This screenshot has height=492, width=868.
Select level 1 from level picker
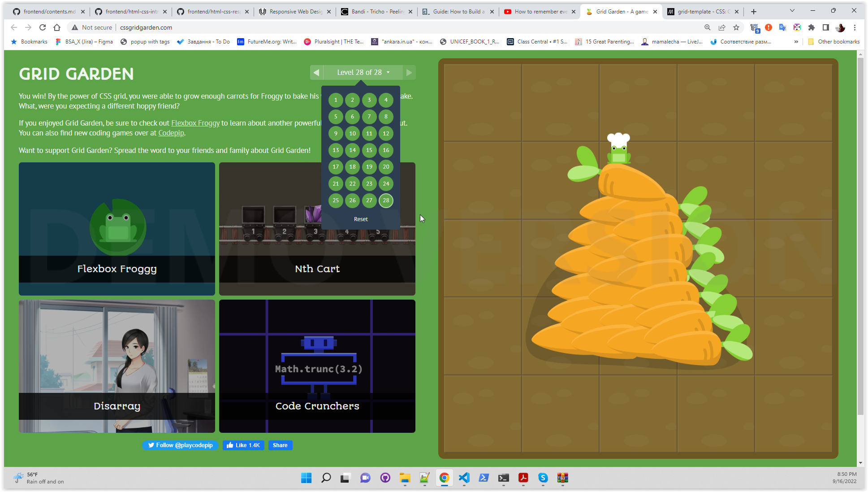[335, 99]
